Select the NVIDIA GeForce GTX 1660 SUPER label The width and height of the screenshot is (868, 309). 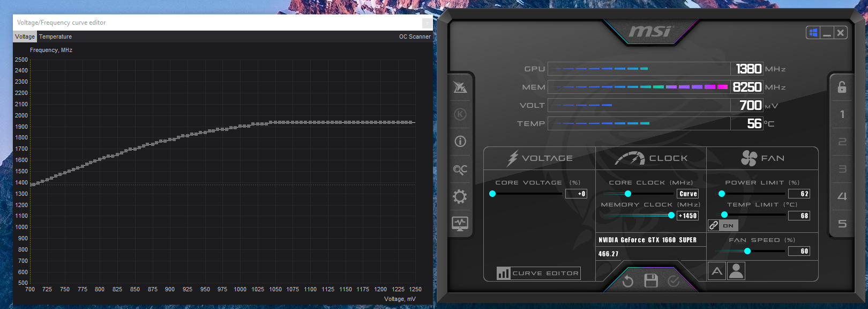pyautogui.click(x=647, y=240)
